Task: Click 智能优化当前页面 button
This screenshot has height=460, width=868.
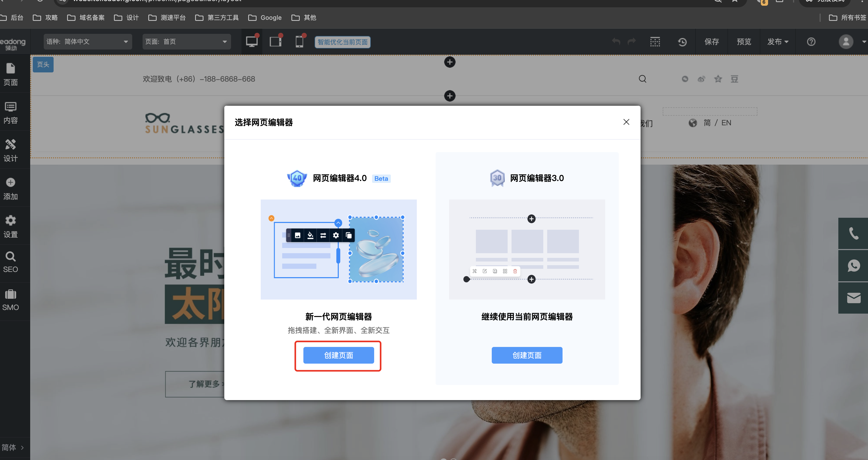Action: pos(342,42)
